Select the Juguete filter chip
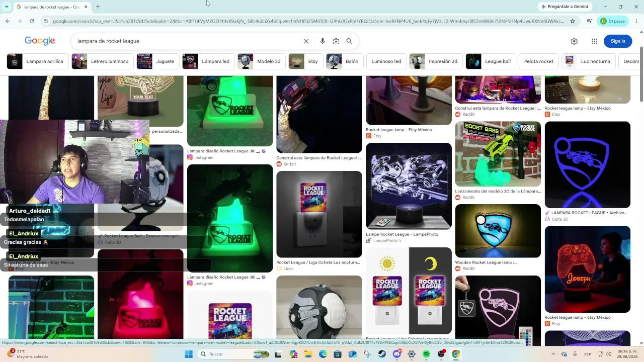Image resolution: width=644 pixels, height=362 pixels. [158, 61]
